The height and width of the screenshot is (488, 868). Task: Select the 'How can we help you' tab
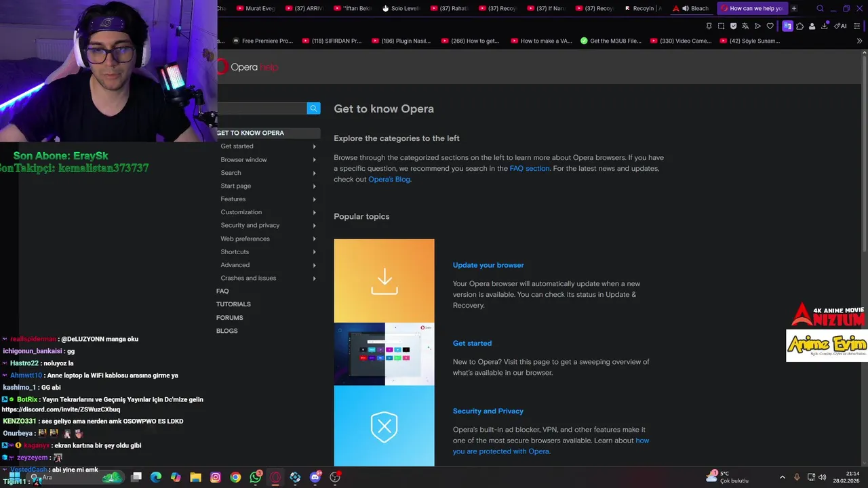click(x=751, y=9)
